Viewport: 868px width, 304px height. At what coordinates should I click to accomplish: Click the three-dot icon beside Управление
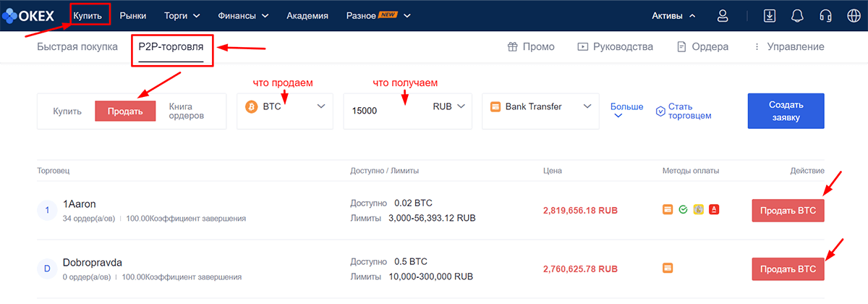click(x=757, y=46)
